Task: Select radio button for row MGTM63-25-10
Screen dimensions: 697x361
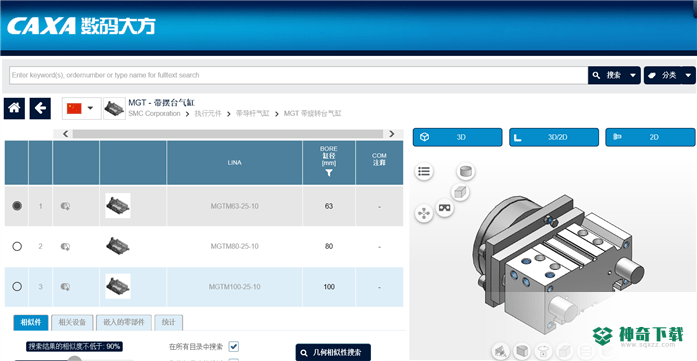Action: (x=17, y=206)
